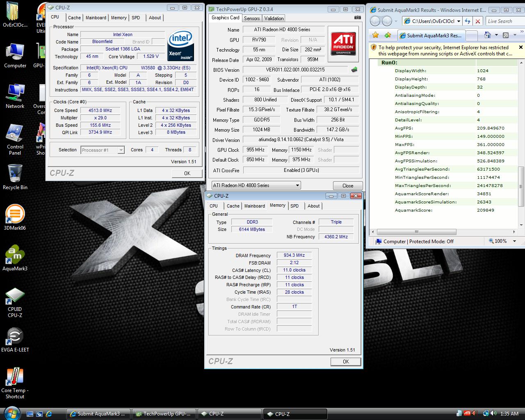
Task: Click Close button in GPU-Z
Action: [x=347, y=186]
